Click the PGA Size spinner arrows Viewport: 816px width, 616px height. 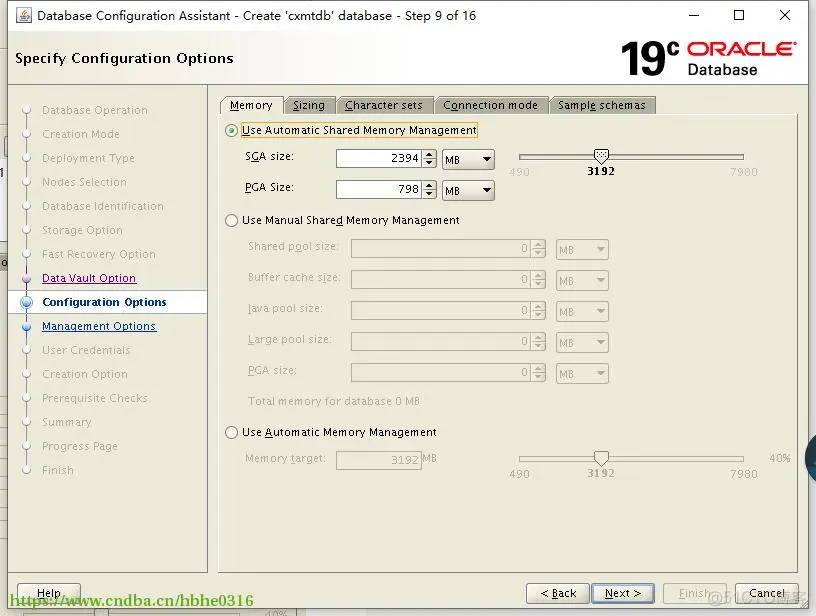pos(429,189)
